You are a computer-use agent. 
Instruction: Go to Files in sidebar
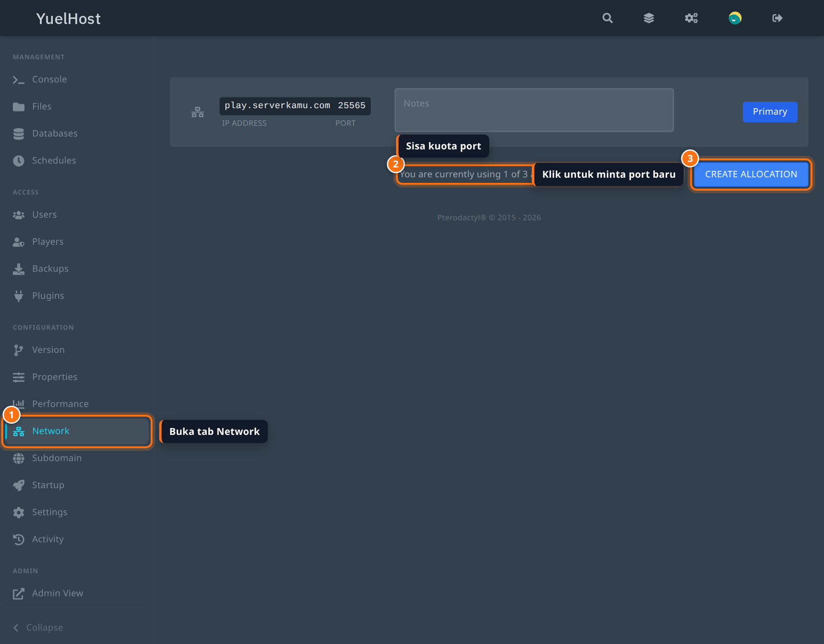pos(77,106)
